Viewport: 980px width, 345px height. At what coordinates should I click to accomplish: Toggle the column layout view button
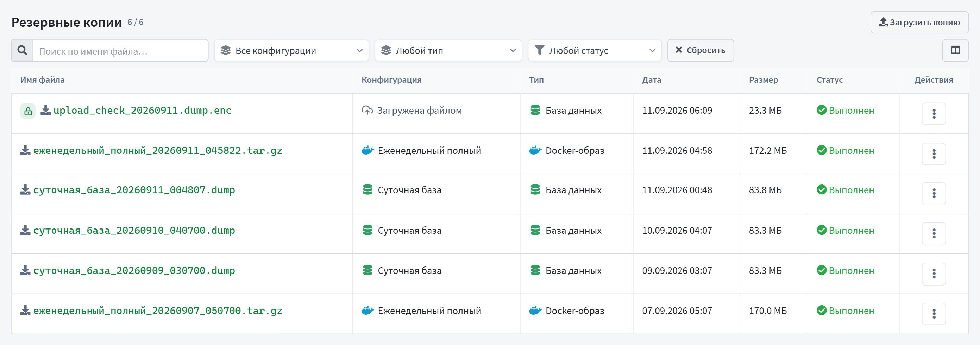[x=955, y=50]
